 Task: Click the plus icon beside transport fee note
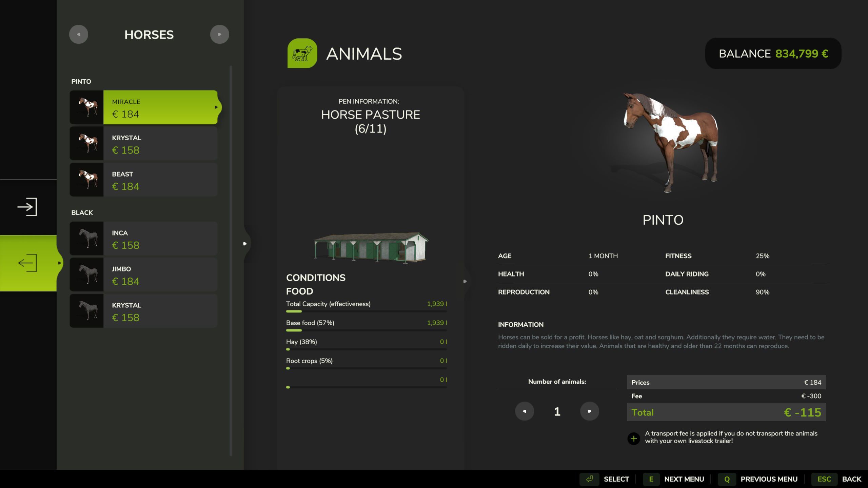click(633, 439)
